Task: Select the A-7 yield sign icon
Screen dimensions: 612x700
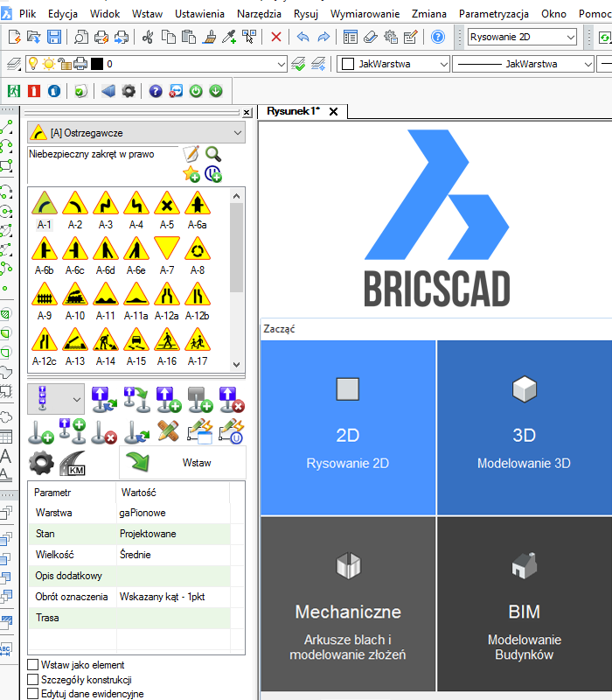Action: coord(167,248)
